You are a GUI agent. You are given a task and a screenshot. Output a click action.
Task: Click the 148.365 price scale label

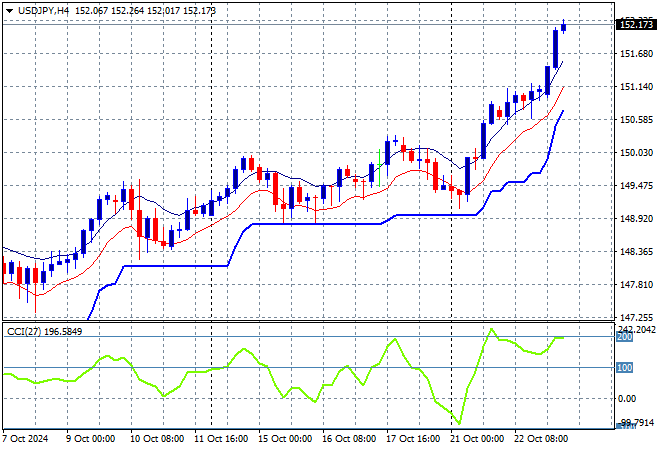tap(636, 252)
